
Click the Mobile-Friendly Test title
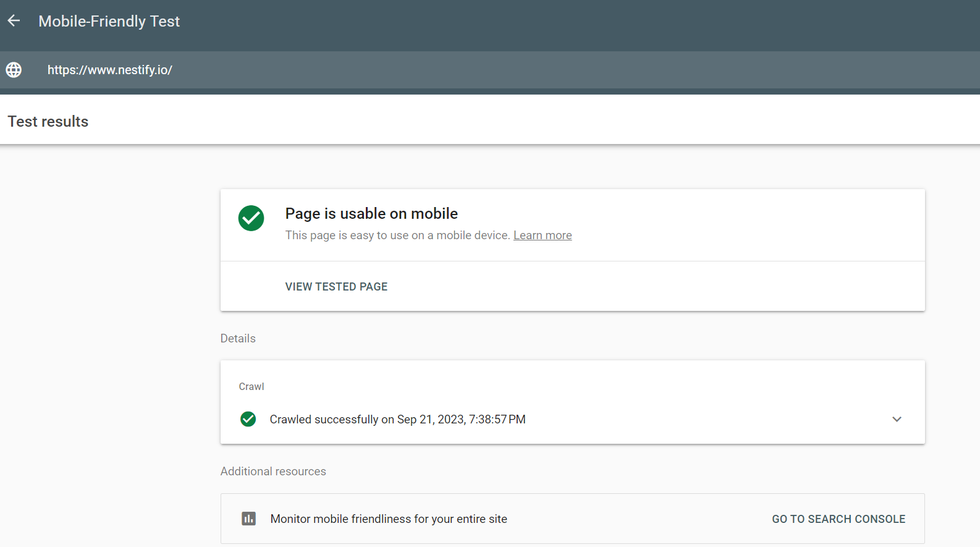coord(109,21)
